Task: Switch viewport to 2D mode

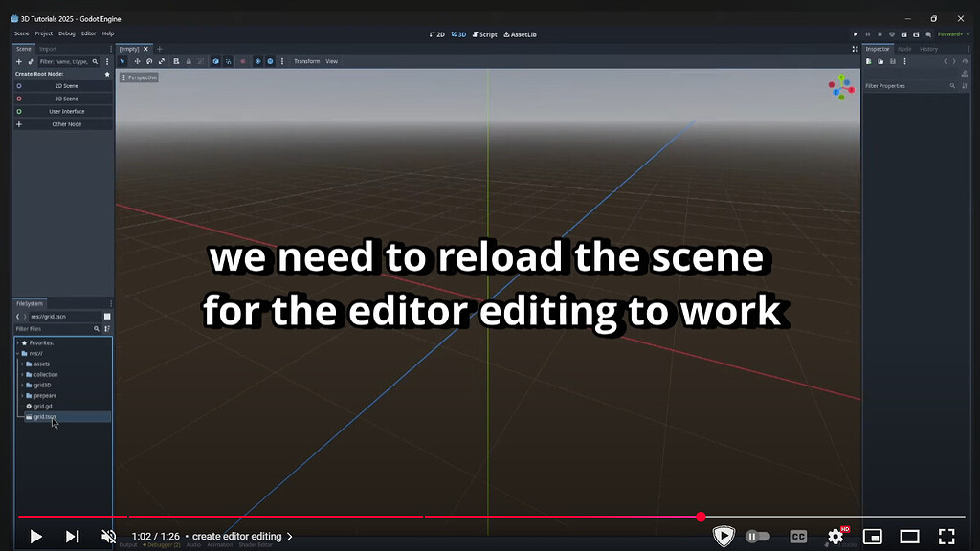Action: tap(435, 33)
